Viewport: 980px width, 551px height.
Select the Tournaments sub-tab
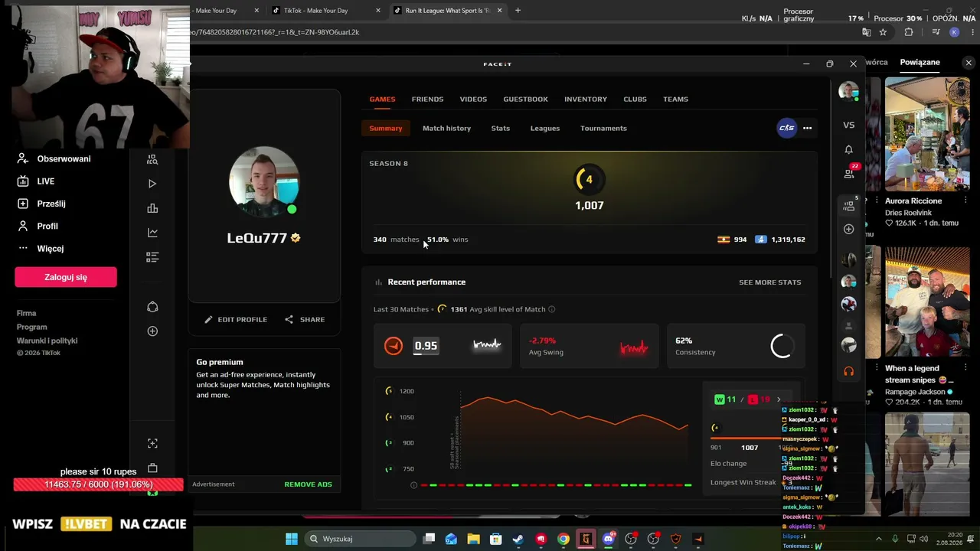tap(603, 128)
